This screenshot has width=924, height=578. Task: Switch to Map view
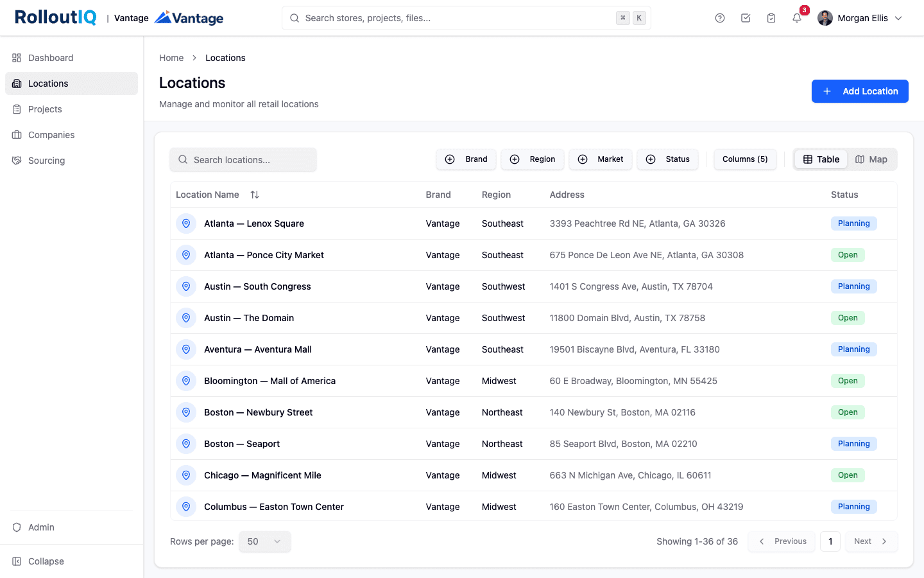tap(871, 159)
